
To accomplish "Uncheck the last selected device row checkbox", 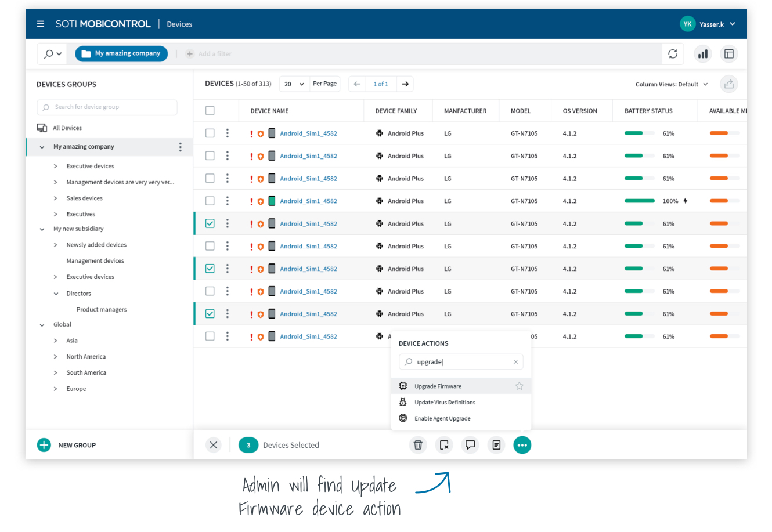I will click(x=210, y=314).
